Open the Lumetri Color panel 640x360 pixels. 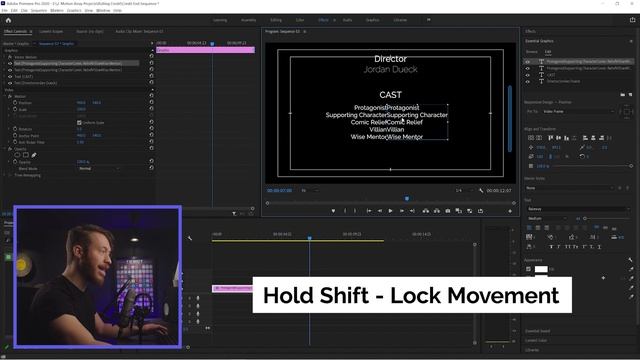(x=536, y=340)
